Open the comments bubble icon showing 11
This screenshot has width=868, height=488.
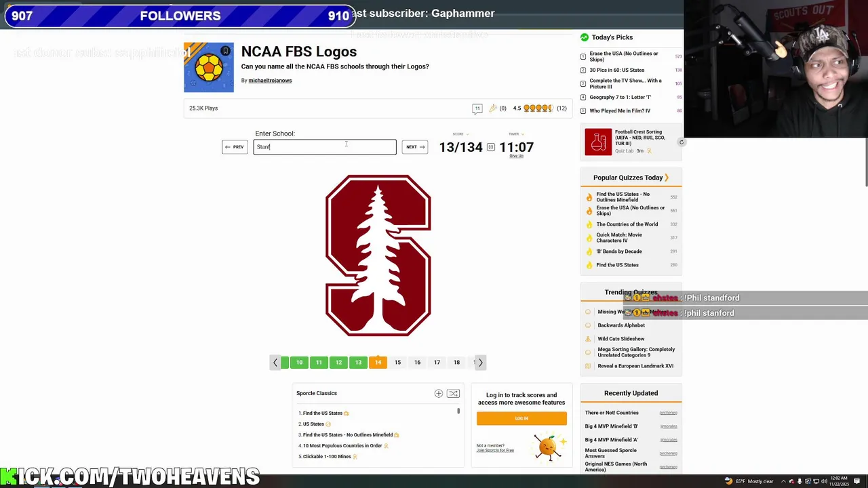477,108
